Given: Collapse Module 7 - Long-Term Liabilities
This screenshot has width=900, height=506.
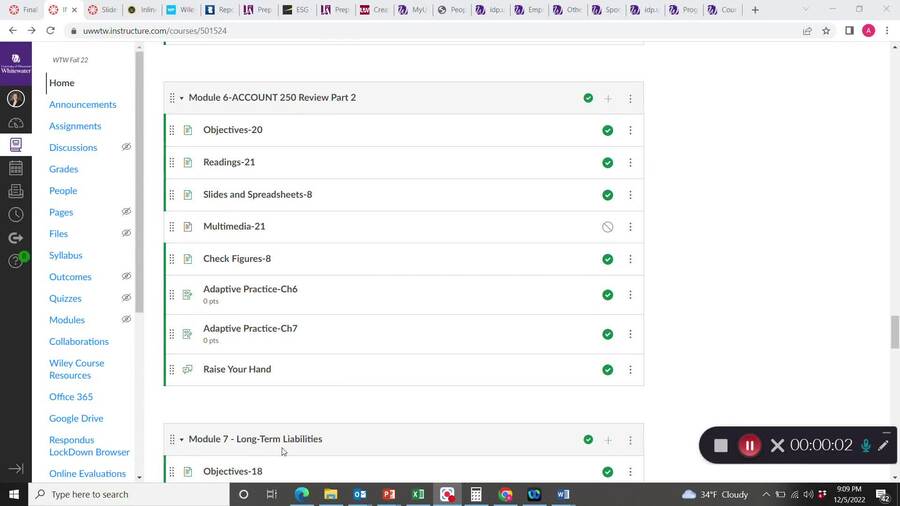Looking at the screenshot, I should 181,440.
